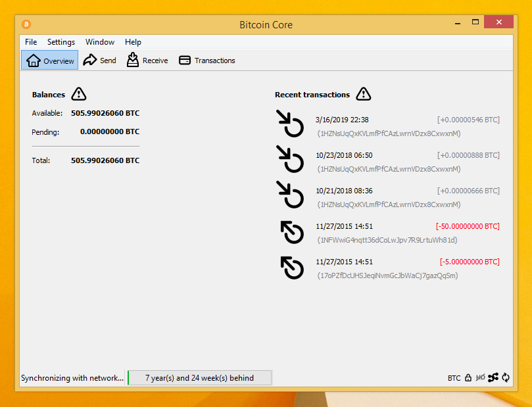Viewport: 532px width, 407px height.
Task: Click the network connections icon in status bar
Action: (493, 377)
